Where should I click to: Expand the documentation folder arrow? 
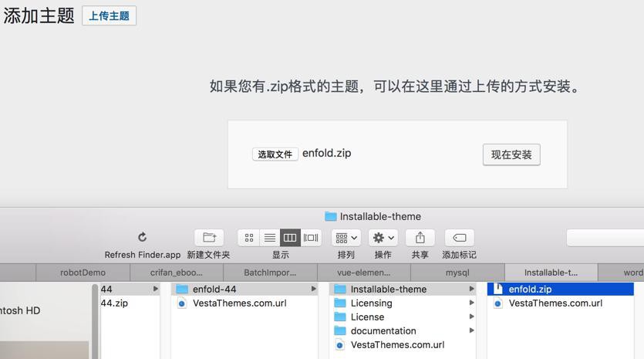(x=471, y=330)
